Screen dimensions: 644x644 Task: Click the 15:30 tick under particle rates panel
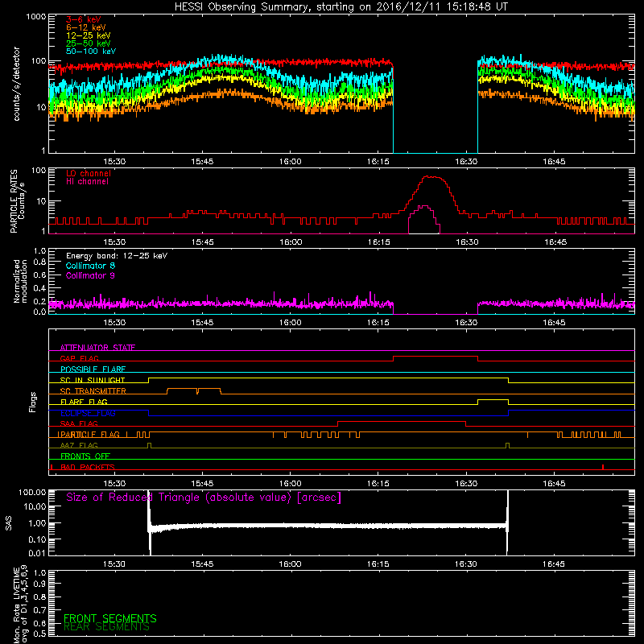pyautogui.click(x=114, y=242)
